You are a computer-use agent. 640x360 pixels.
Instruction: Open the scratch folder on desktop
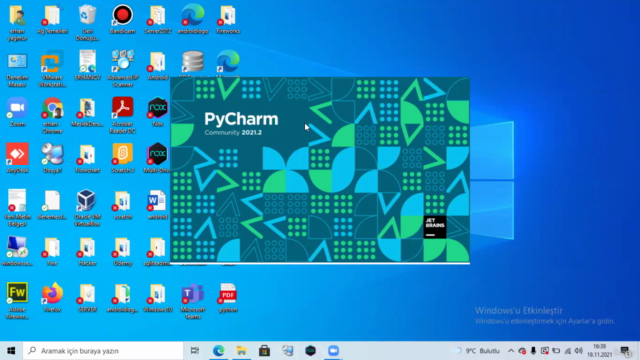[122, 205]
